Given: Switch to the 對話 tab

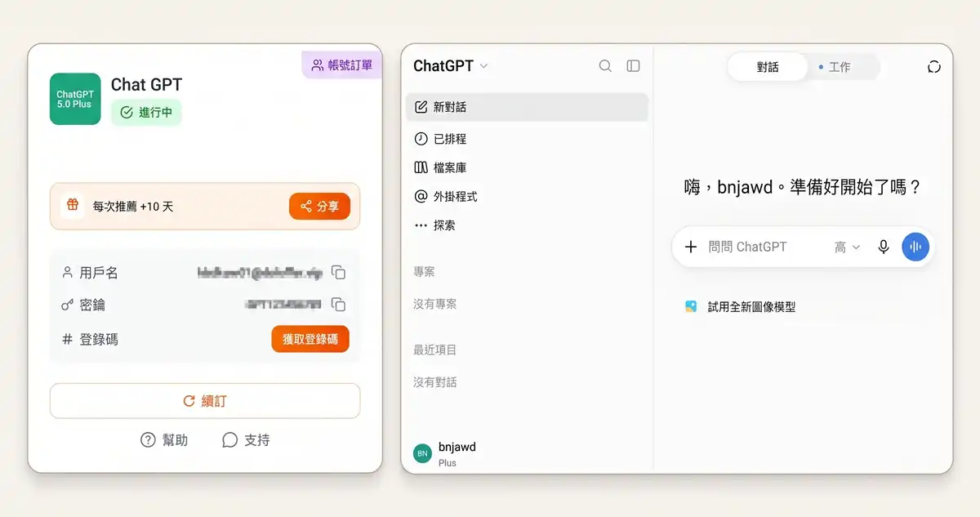Looking at the screenshot, I should [768, 67].
